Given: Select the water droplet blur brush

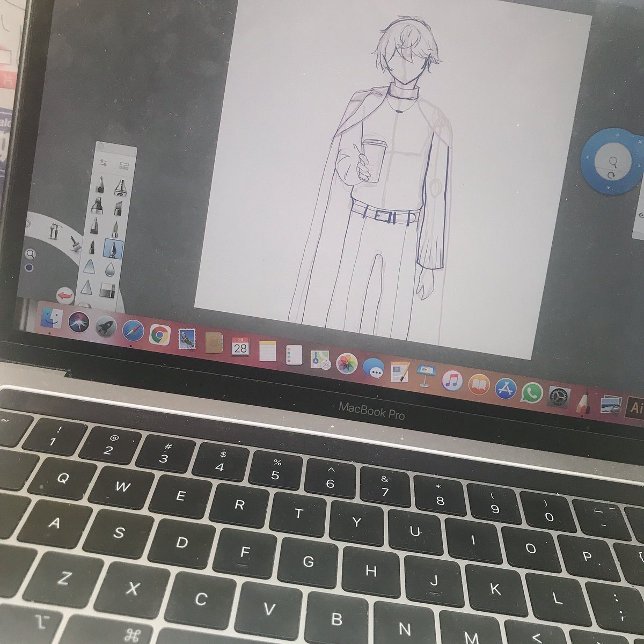Looking at the screenshot, I should click(111, 269).
